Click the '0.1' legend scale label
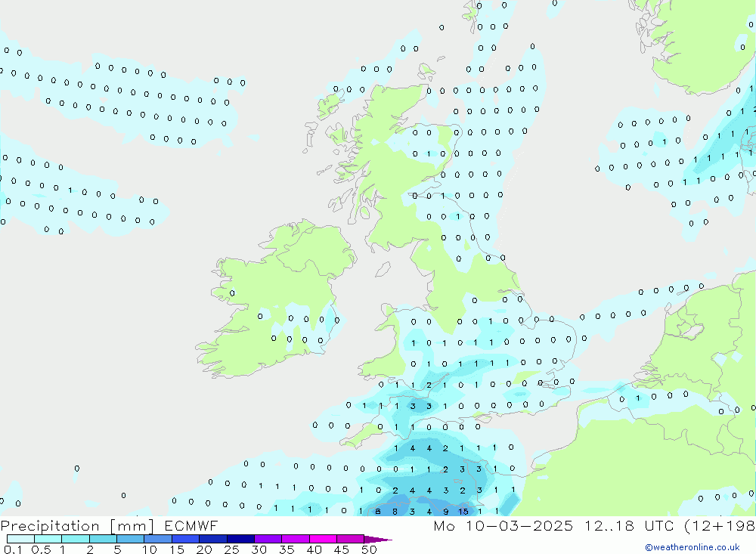 (x=14, y=549)
